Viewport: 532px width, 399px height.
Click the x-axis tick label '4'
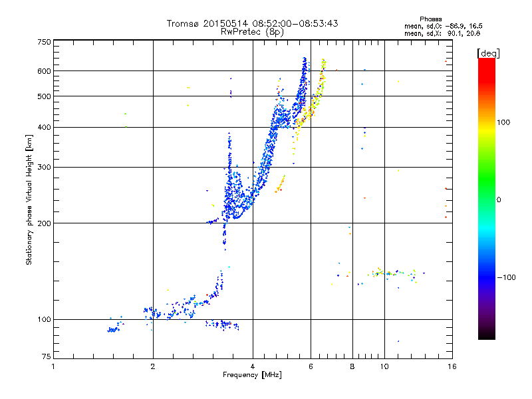coord(253,366)
